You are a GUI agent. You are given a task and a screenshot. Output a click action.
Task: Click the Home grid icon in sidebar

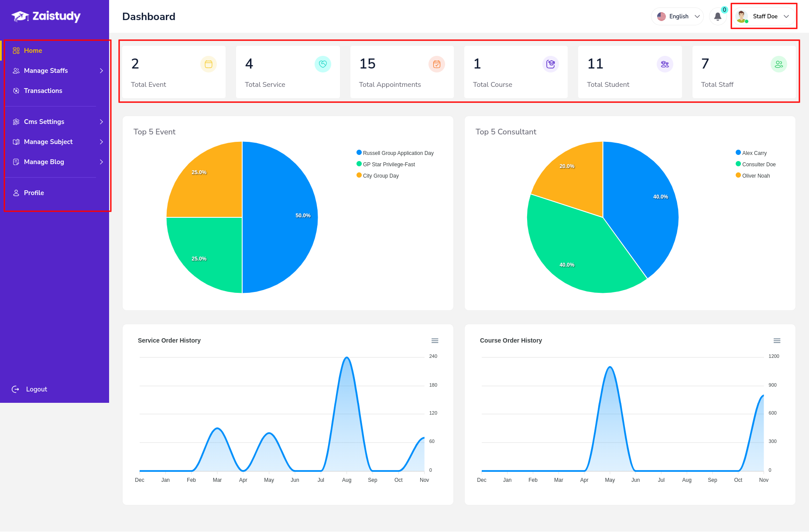pyautogui.click(x=16, y=51)
